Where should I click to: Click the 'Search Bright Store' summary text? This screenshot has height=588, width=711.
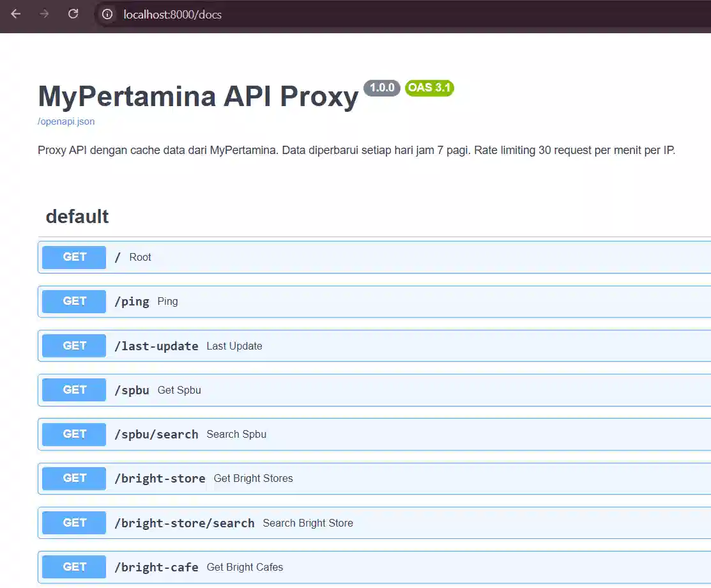[x=308, y=523]
